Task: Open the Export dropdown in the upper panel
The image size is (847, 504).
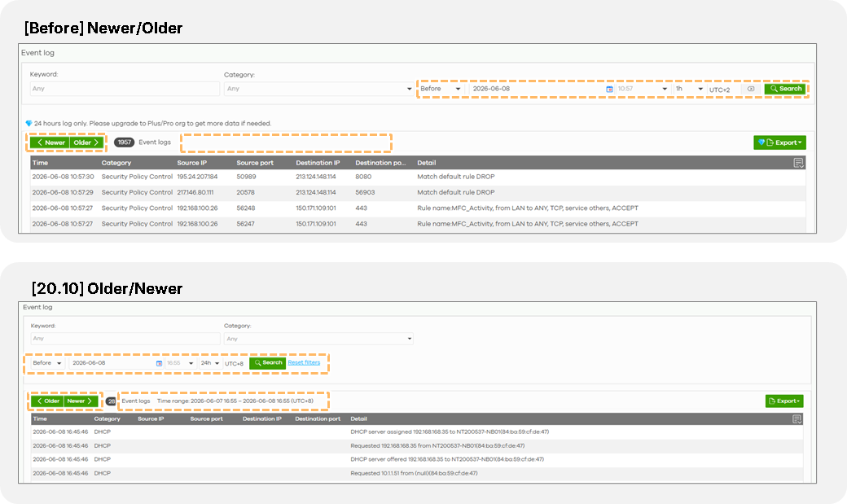Action: [779, 142]
